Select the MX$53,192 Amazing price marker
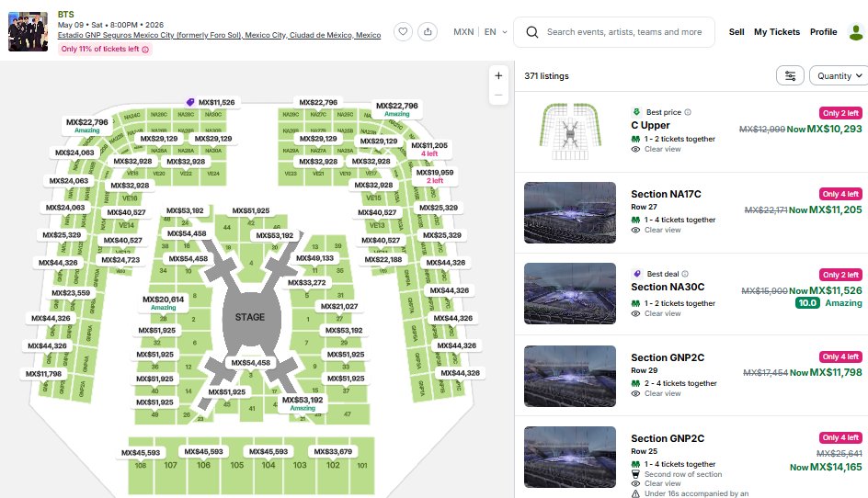This screenshot has height=498, width=868. click(303, 403)
